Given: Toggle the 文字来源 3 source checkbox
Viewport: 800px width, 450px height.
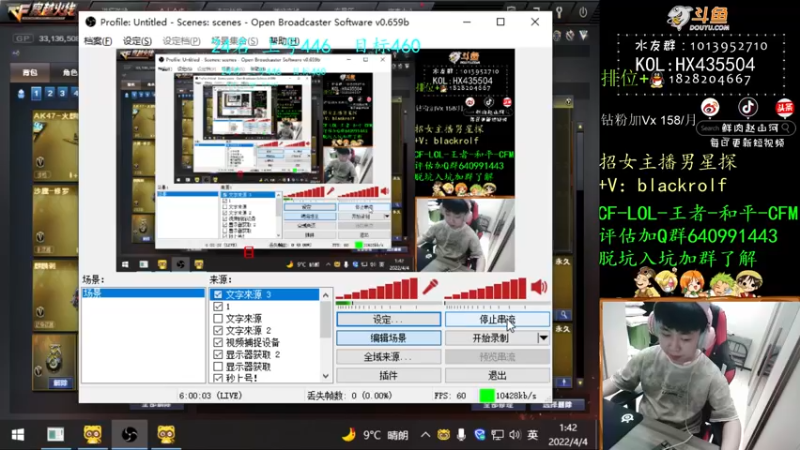Looking at the screenshot, I should click(218, 294).
